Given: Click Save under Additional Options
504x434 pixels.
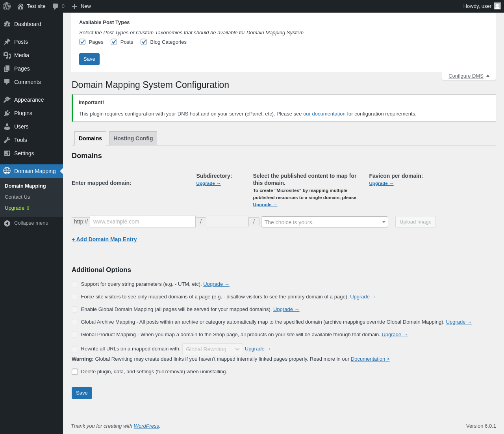Looking at the screenshot, I should [82, 393].
